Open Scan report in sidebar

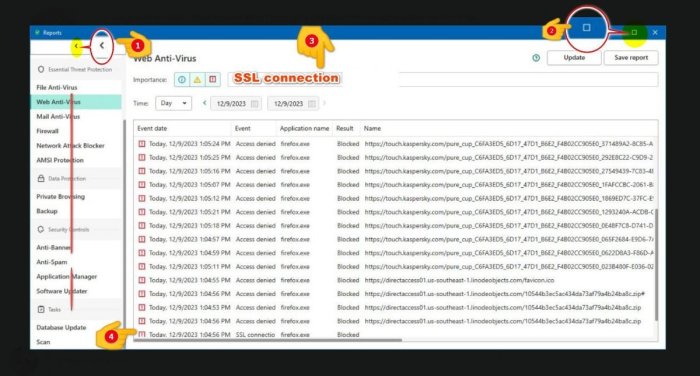click(43, 342)
